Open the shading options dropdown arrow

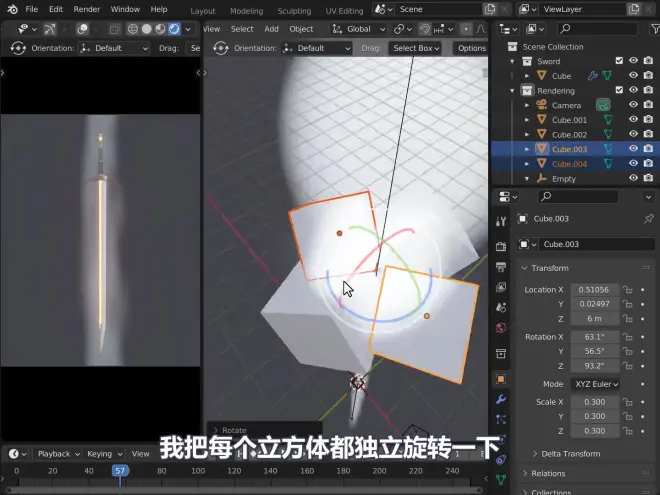click(188, 29)
